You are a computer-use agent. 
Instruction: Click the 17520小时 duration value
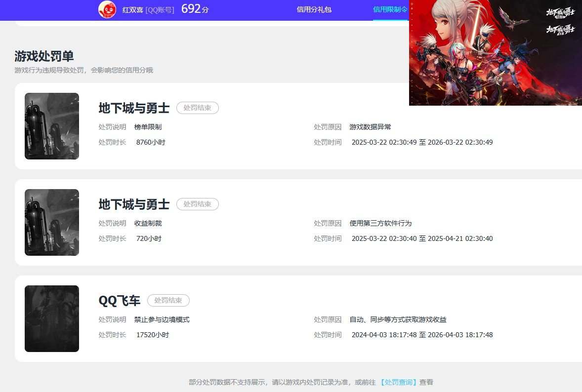click(153, 335)
